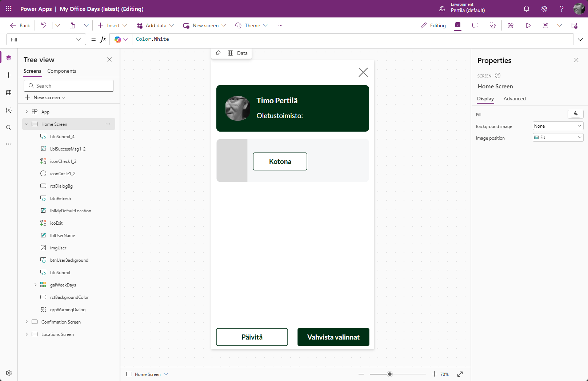Open the Comments panel icon
The width and height of the screenshot is (588, 381).
point(475,25)
